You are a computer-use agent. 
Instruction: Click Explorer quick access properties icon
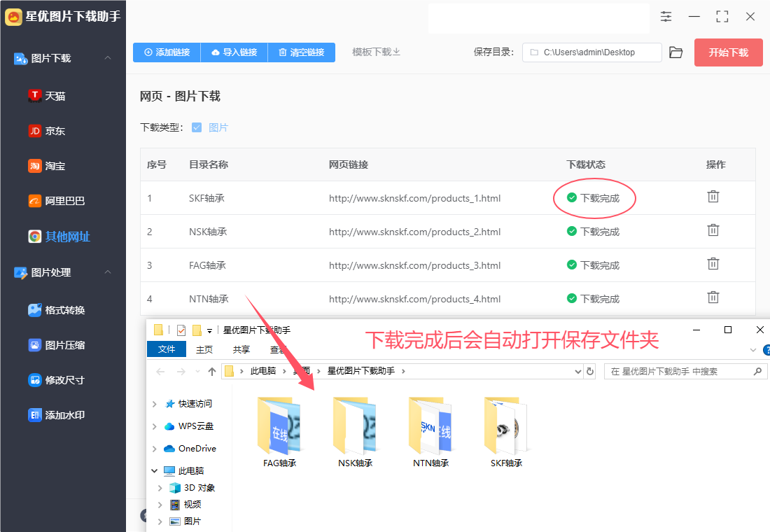click(x=181, y=330)
